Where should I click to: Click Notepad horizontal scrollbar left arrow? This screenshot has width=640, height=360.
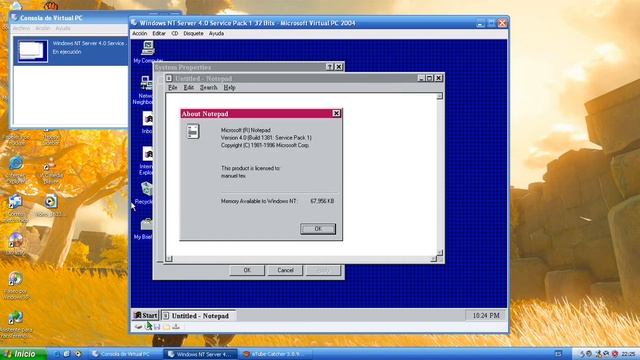point(169,259)
